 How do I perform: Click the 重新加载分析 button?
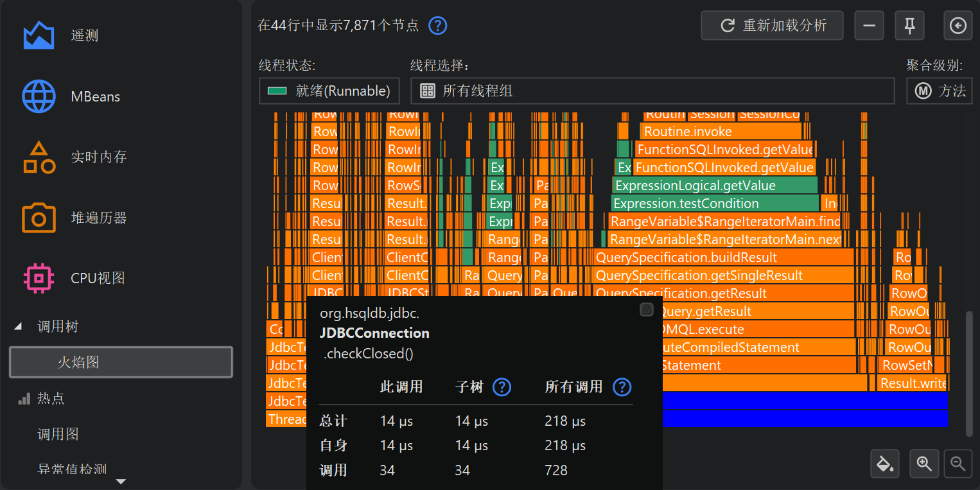click(772, 26)
